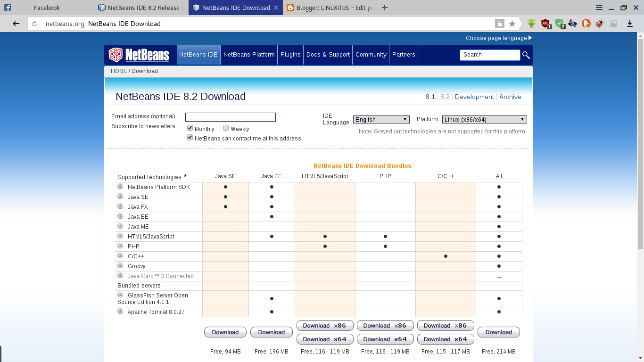This screenshot has width=644, height=362.
Task: Download the All bundle
Action: pos(498,332)
